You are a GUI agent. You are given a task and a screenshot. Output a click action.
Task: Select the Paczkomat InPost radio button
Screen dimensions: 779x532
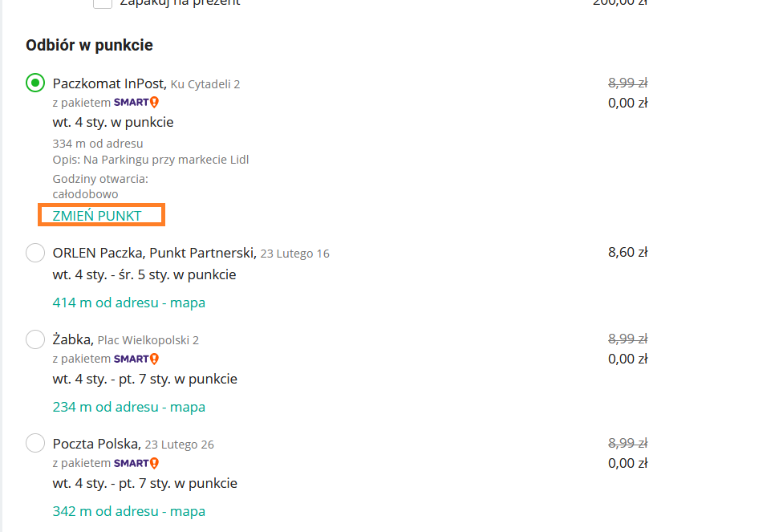pyautogui.click(x=35, y=83)
